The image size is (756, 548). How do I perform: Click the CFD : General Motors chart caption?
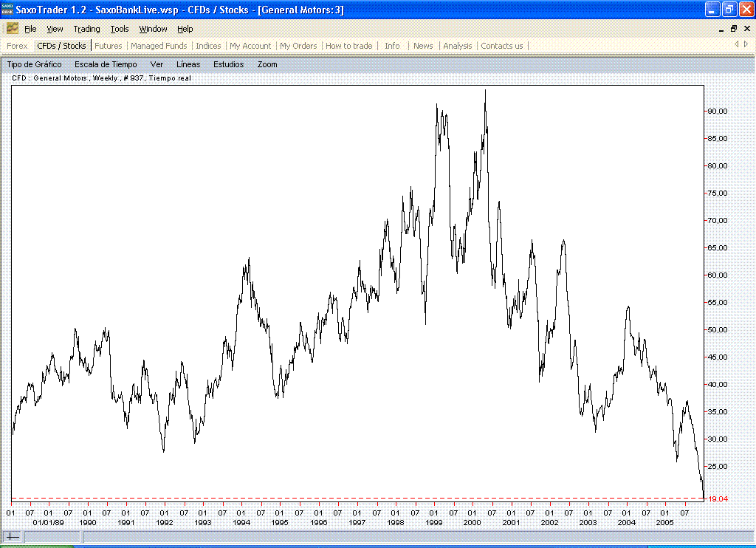click(101, 78)
